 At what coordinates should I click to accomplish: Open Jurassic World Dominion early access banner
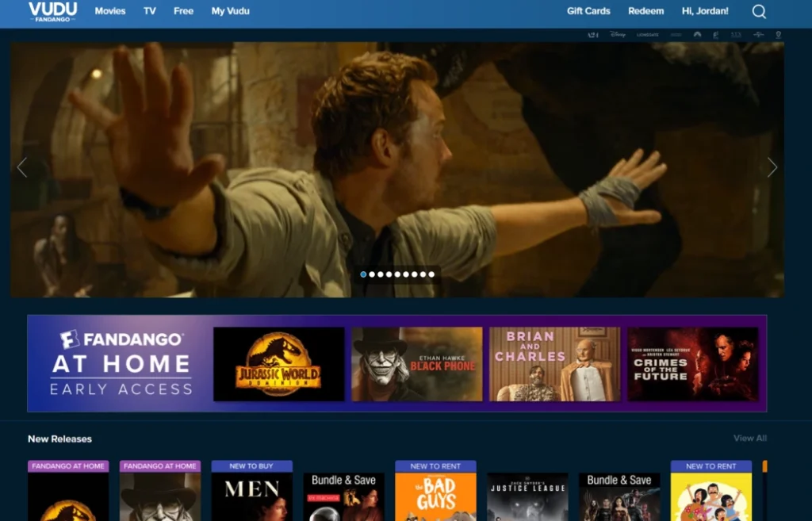[279, 363]
